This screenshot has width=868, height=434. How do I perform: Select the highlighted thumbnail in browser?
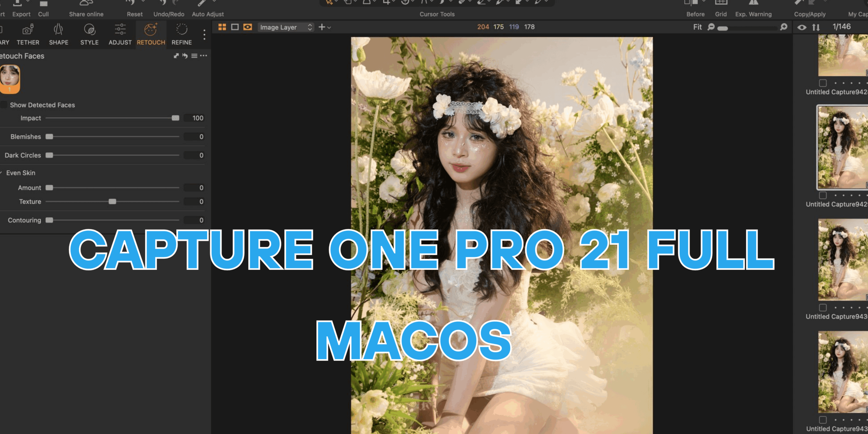click(843, 147)
